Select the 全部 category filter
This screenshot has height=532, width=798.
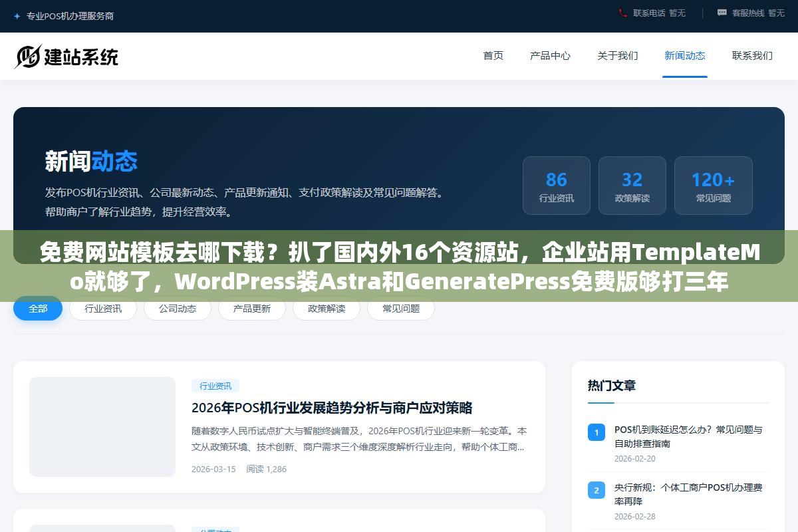(x=38, y=309)
